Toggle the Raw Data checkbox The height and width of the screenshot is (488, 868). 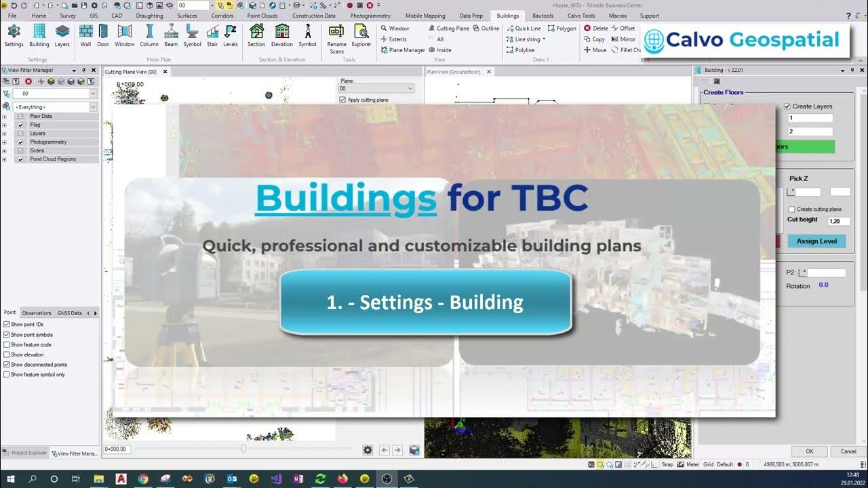pyautogui.click(x=21, y=116)
